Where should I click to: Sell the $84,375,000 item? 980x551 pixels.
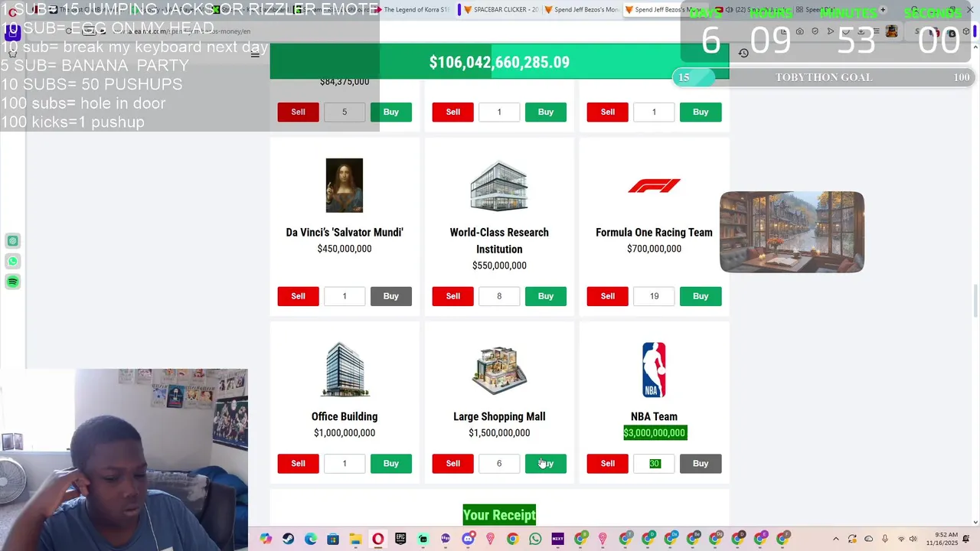click(298, 112)
